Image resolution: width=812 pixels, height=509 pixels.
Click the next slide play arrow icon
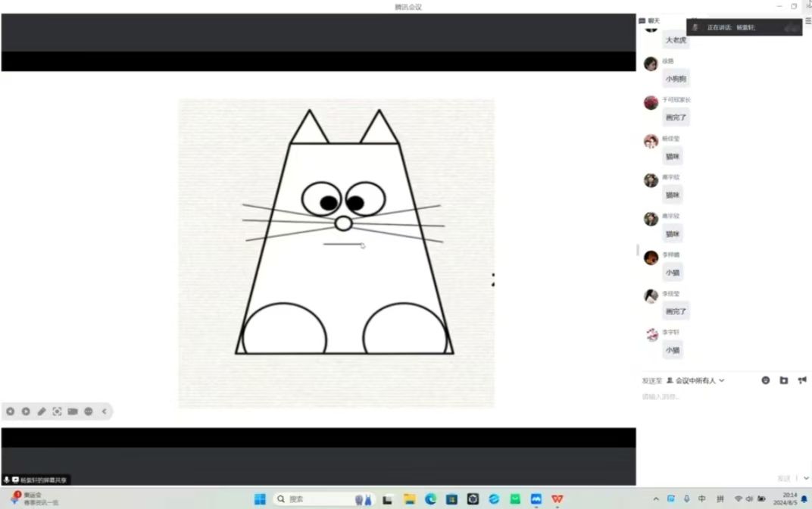point(26,411)
